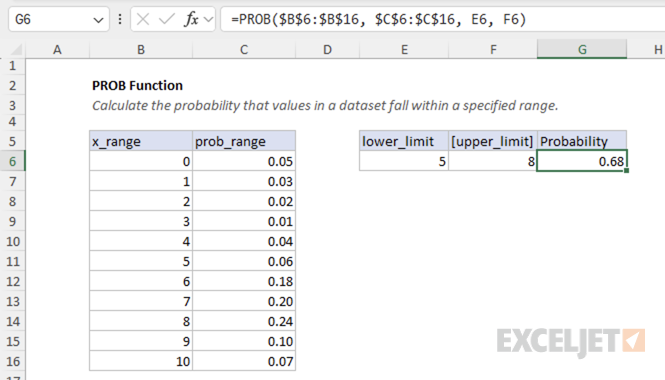Select the upper_limit value cell F6

[x=493, y=161]
